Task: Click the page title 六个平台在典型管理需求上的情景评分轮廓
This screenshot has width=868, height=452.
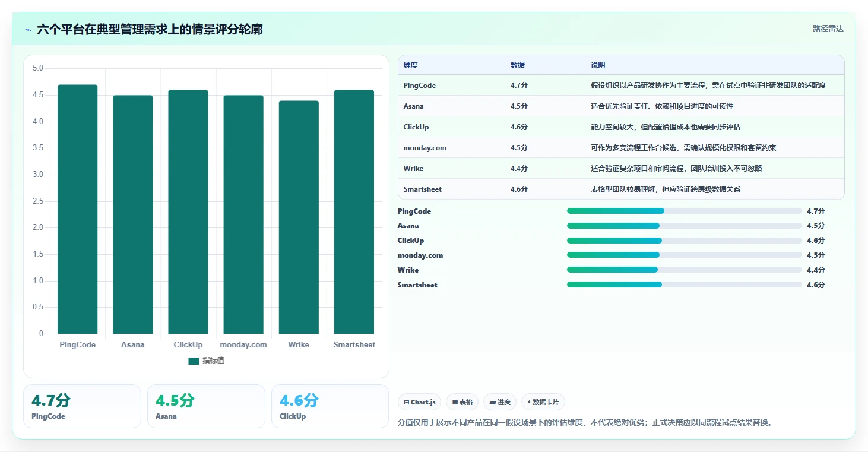Action: tap(150, 29)
